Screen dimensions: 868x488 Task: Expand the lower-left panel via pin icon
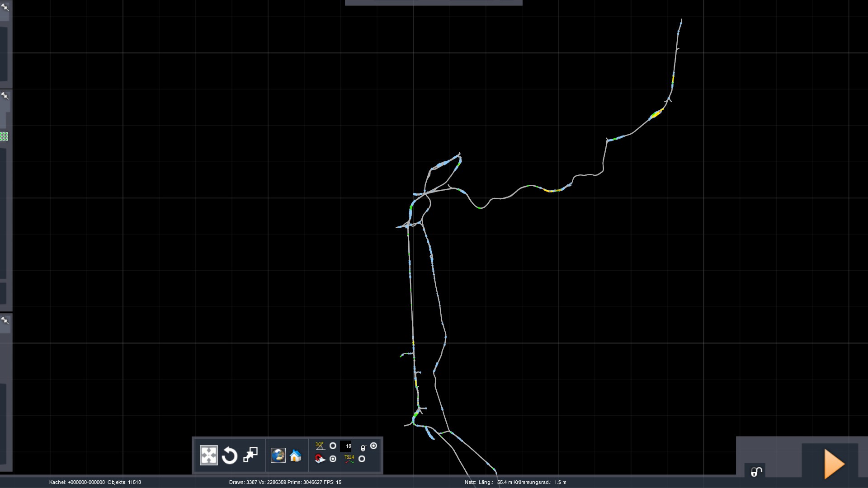(5, 320)
